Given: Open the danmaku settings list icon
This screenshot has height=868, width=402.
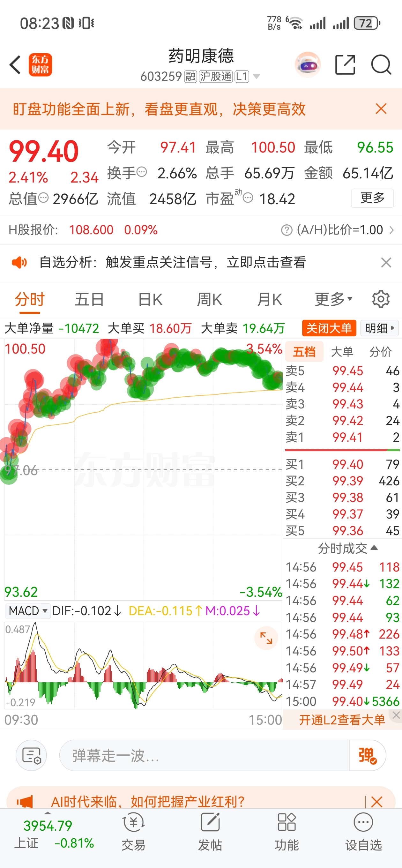Looking at the screenshot, I should click(31, 756).
